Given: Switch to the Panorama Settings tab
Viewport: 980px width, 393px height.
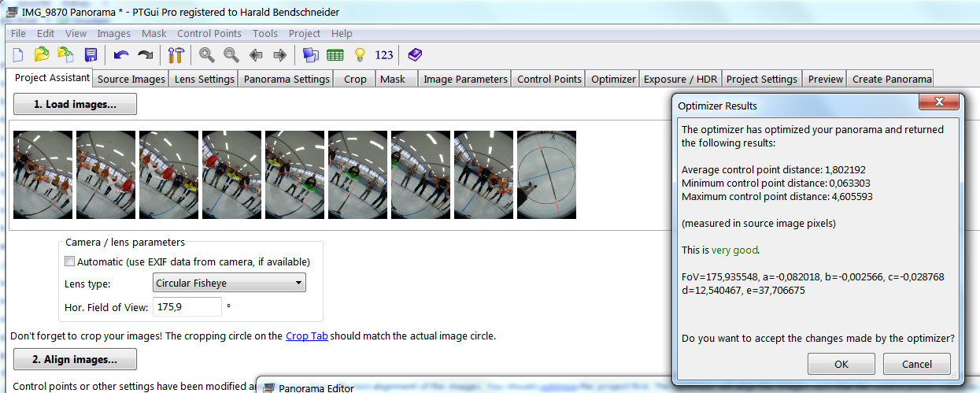Looking at the screenshot, I should tap(287, 79).
